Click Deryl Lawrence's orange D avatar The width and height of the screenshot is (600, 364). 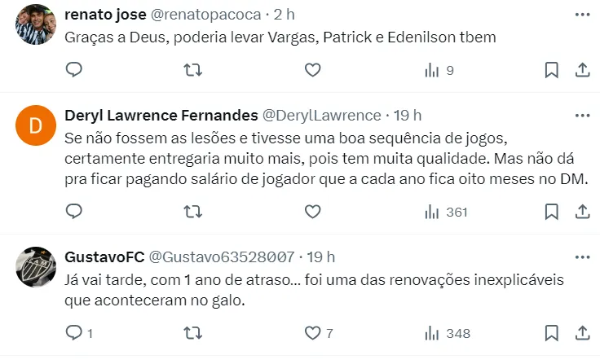35,125
